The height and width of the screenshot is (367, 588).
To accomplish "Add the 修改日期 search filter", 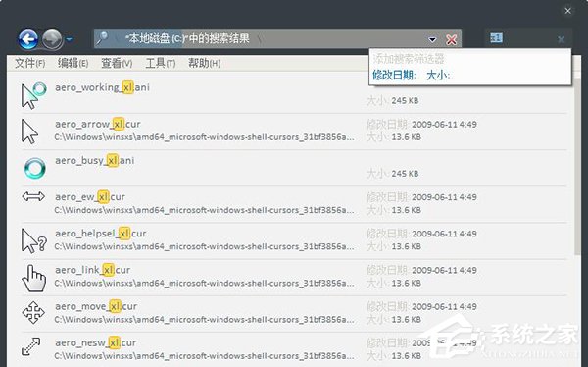I will [x=394, y=76].
